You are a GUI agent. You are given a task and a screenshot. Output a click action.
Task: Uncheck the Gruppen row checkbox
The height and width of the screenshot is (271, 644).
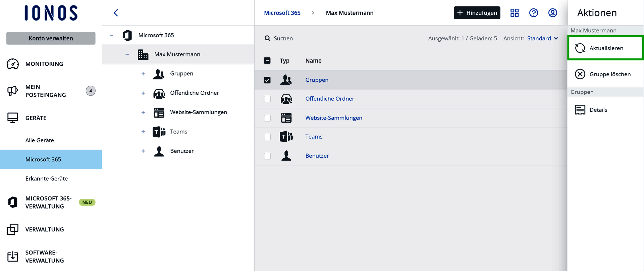pyautogui.click(x=267, y=80)
